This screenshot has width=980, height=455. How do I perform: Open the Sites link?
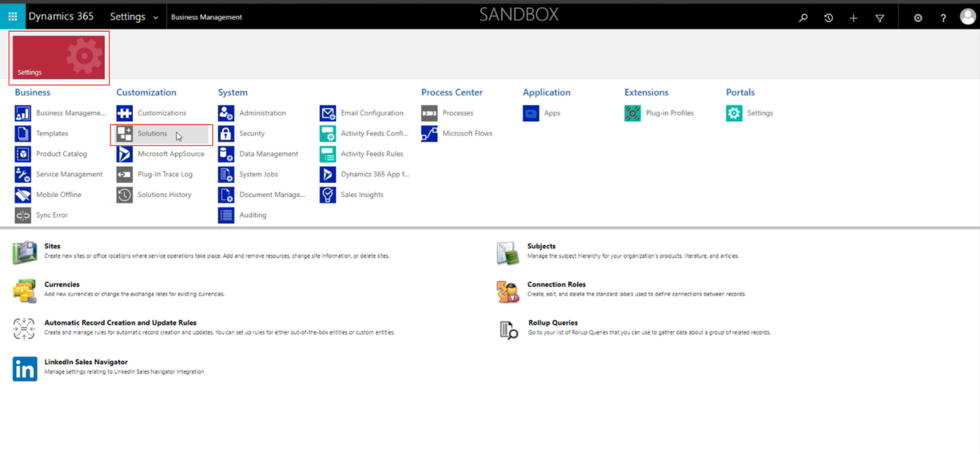pyautogui.click(x=52, y=246)
